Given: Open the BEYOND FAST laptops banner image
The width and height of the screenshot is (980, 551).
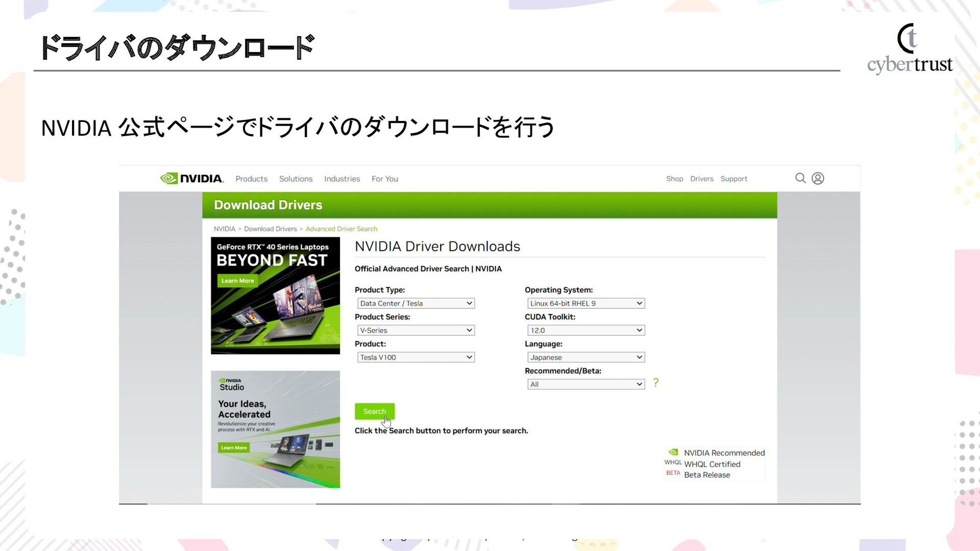Looking at the screenshot, I should click(x=275, y=295).
